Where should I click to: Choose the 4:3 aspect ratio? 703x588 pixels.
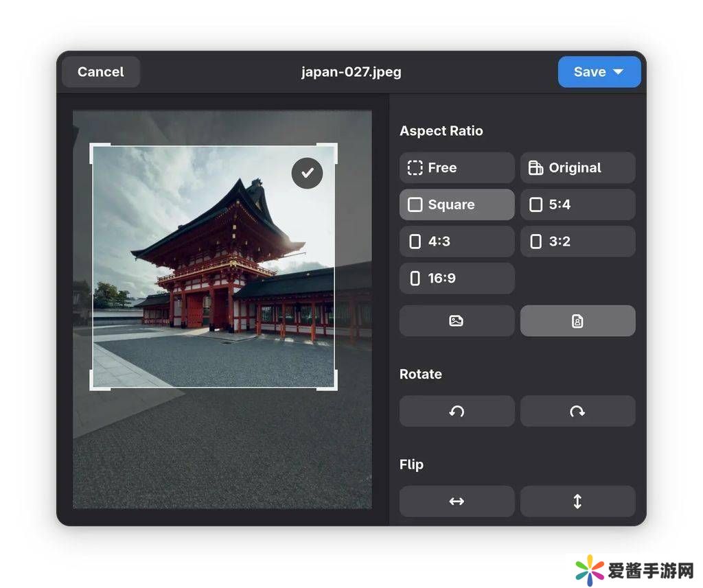click(457, 242)
